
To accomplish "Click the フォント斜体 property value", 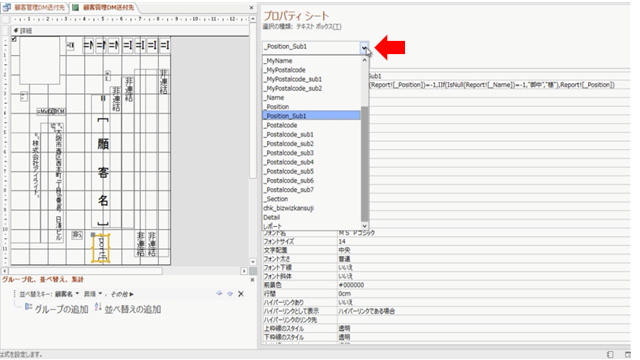I will [x=484, y=276].
